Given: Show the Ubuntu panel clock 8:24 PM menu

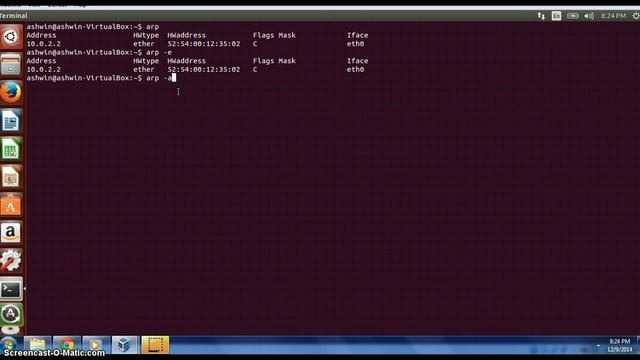Looking at the screenshot, I should pos(613,16).
